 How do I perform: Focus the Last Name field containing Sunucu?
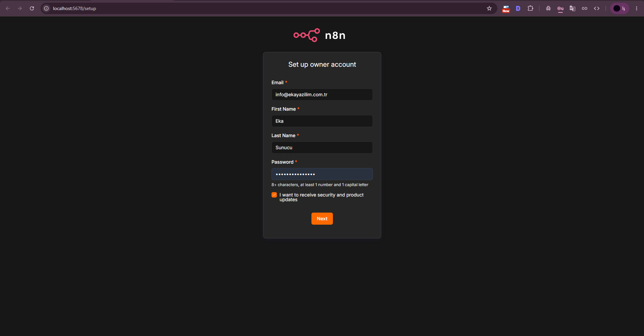point(322,148)
